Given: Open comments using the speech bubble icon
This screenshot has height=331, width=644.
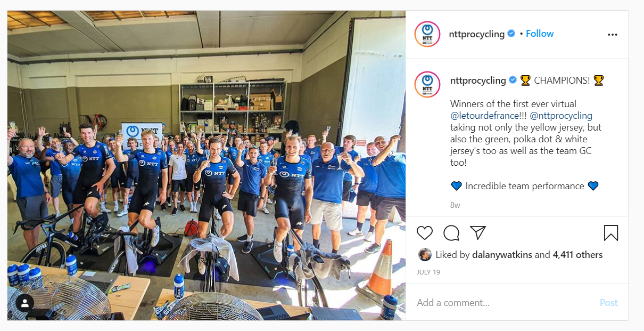Looking at the screenshot, I should 451,233.
